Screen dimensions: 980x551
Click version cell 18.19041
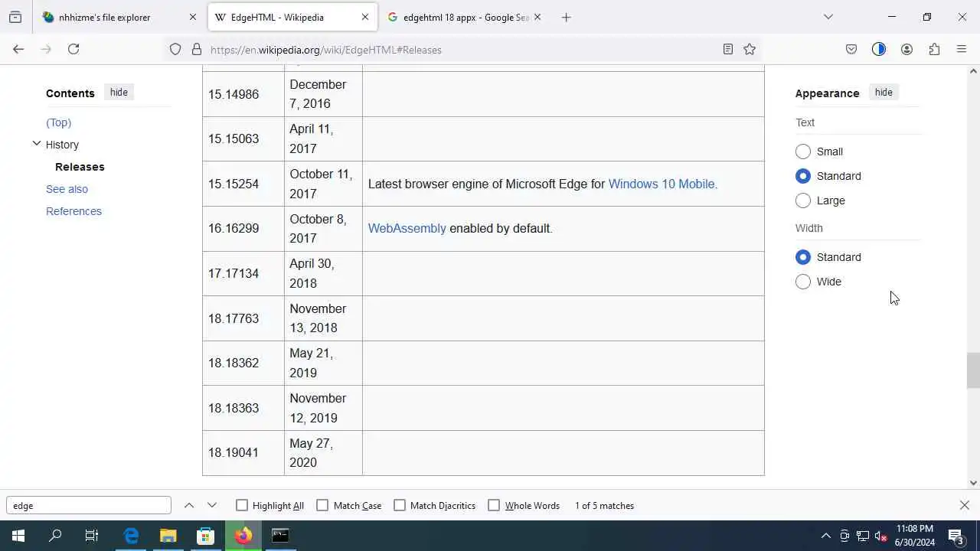243,452
